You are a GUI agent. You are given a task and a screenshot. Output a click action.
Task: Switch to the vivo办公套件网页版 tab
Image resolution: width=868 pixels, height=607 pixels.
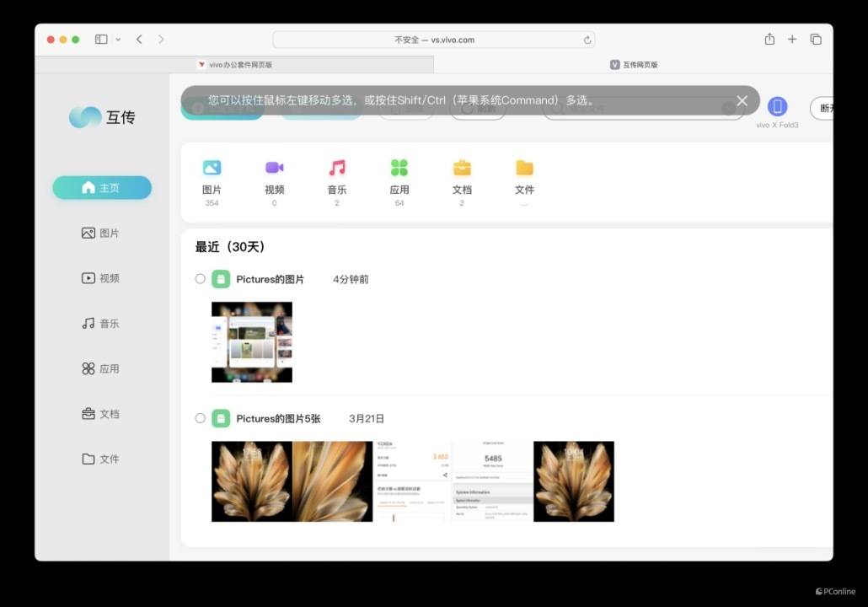click(234, 65)
